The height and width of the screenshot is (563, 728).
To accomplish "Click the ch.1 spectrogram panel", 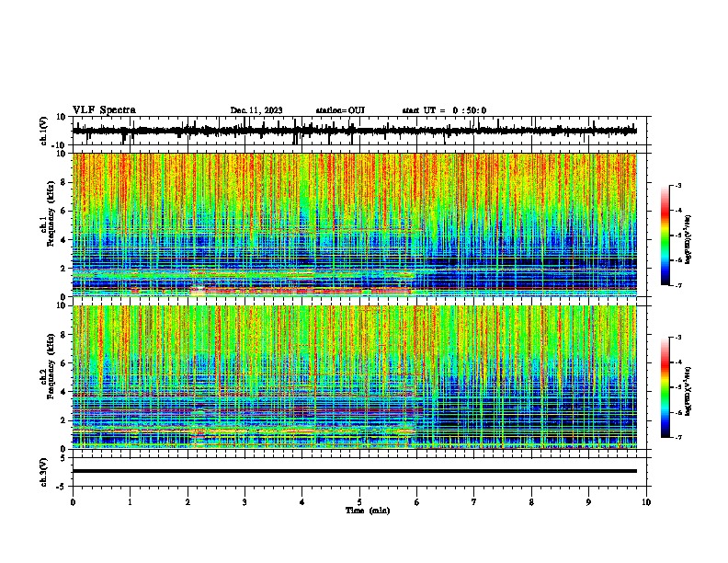I will (355, 224).
